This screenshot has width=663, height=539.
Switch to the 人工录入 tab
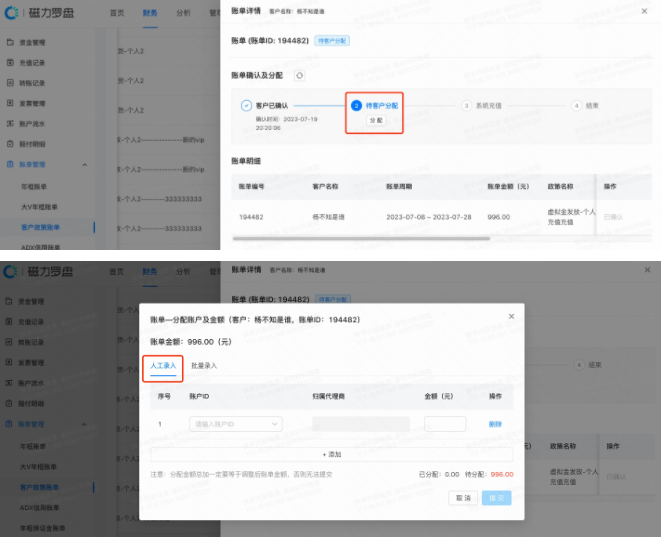click(x=163, y=366)
